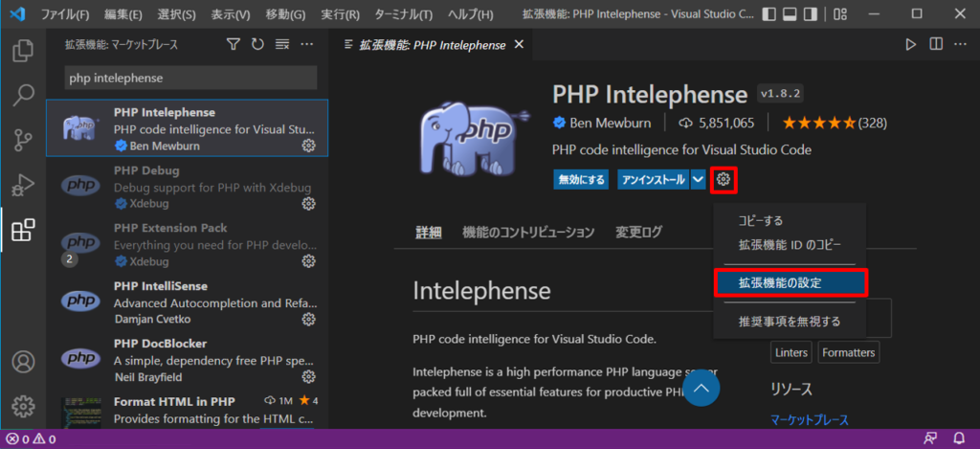Open the 移動(G) menu
980x449 pixels.
[285, 13]
